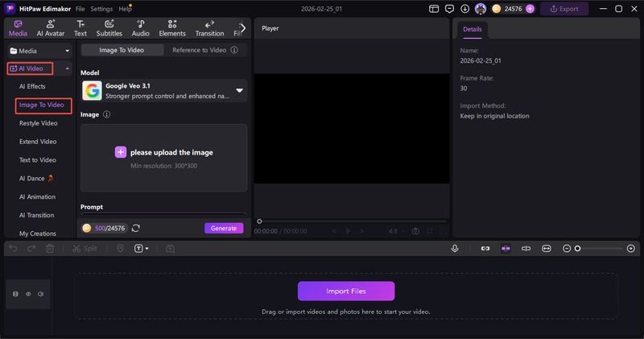The width and height of the screenshot is (644, 339).
Task: Delete the selected clip with trash icon
Action: tap(50, 249)
